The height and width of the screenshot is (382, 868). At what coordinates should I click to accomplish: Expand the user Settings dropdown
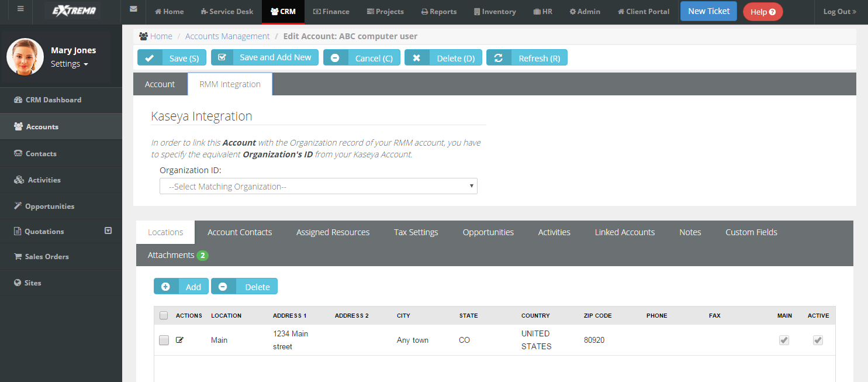click(70, 64)
